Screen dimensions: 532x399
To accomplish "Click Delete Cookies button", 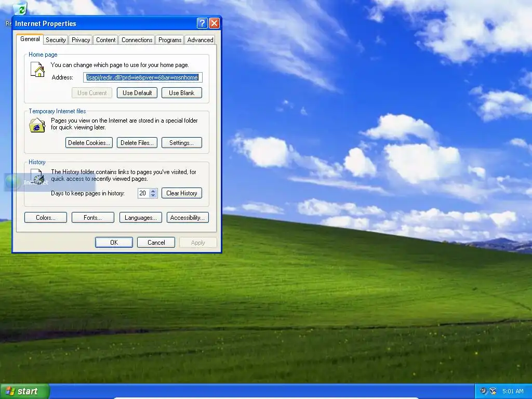I will tap(89, 143).
